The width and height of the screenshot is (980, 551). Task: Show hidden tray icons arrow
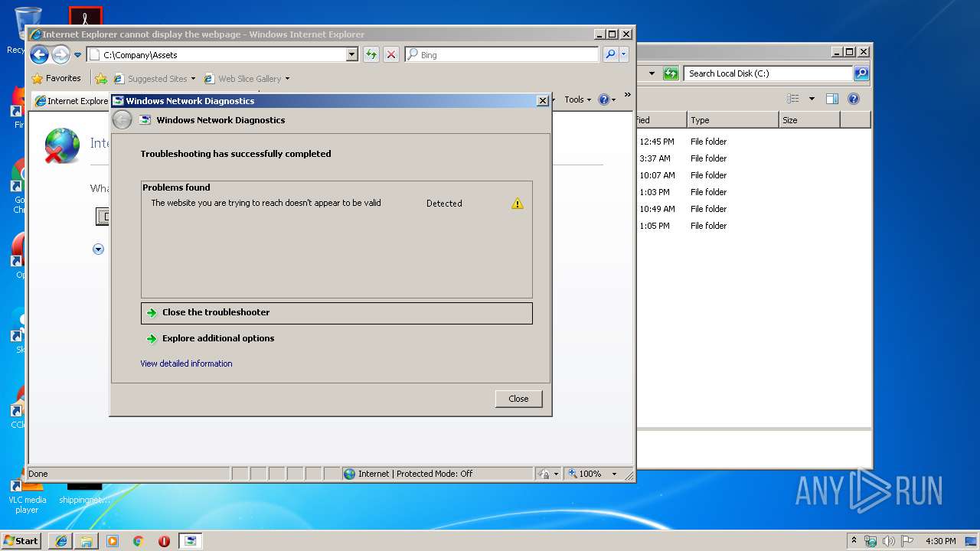pos(854,540)
